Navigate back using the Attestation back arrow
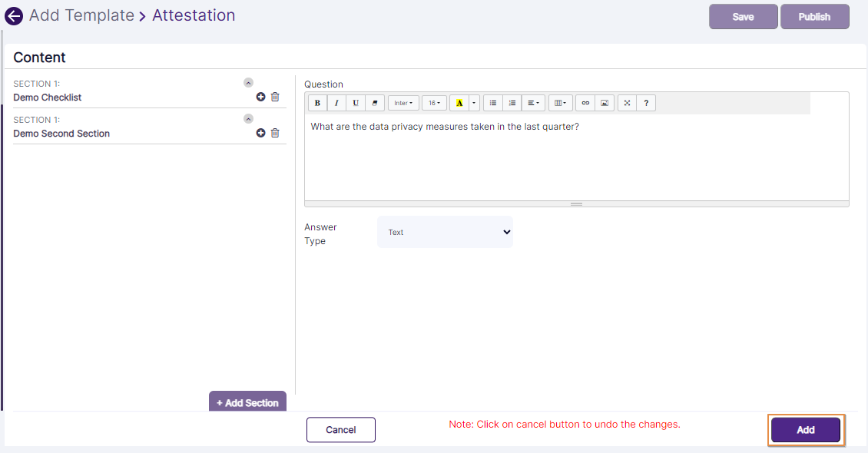Viewport: 868px width, 453px height. click(13, 15)
